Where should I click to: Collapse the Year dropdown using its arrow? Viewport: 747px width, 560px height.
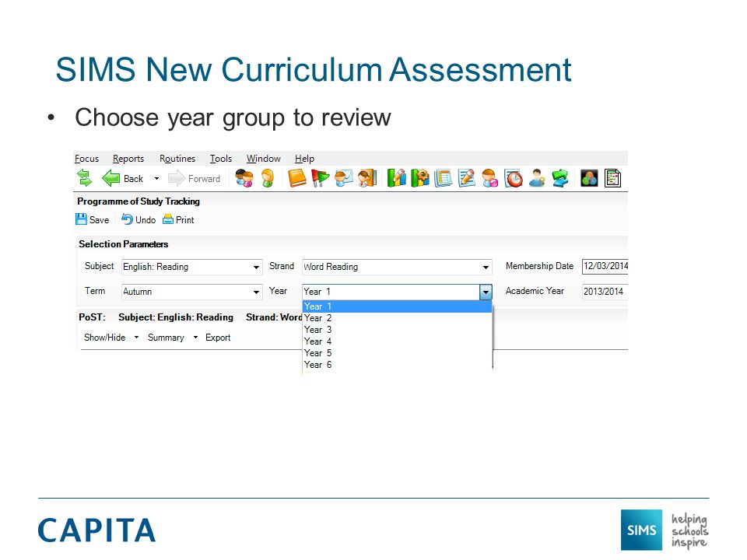486,292
